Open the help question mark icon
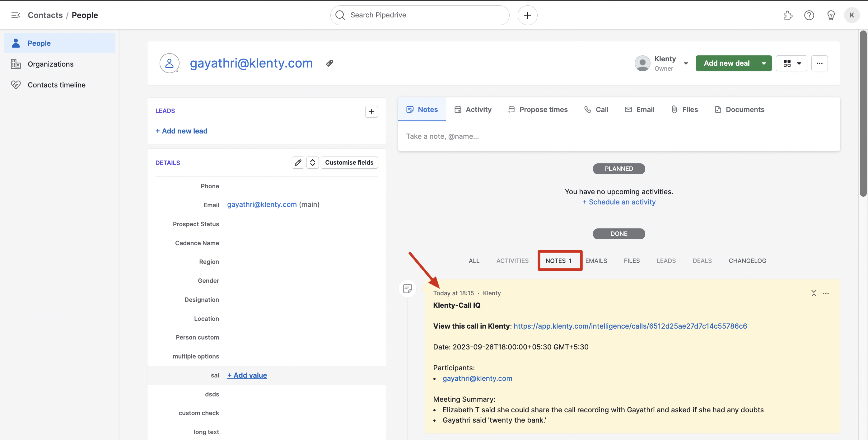 (x=809, y=15)
